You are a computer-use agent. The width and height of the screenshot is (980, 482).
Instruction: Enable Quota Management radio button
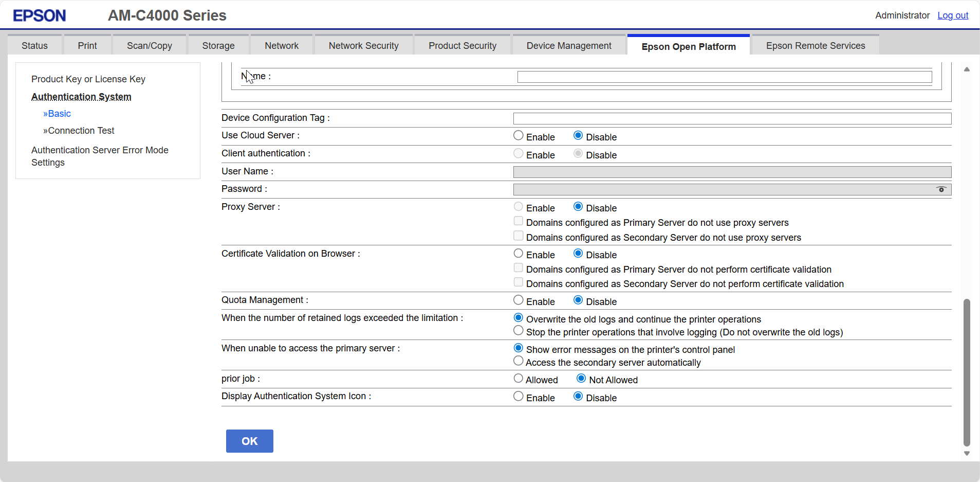click(x=519, y=300)
